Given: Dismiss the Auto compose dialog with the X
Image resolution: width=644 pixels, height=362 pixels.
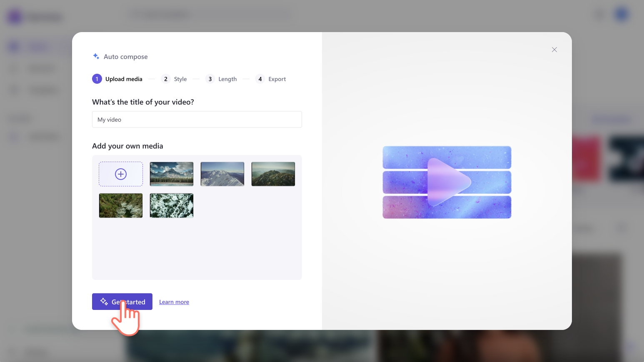Looking at the screenshot, I should point(554,50).
